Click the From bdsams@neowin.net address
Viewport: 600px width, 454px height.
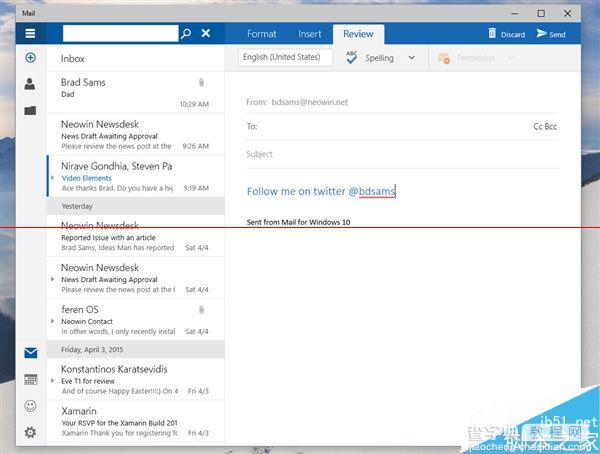[310, 102]
